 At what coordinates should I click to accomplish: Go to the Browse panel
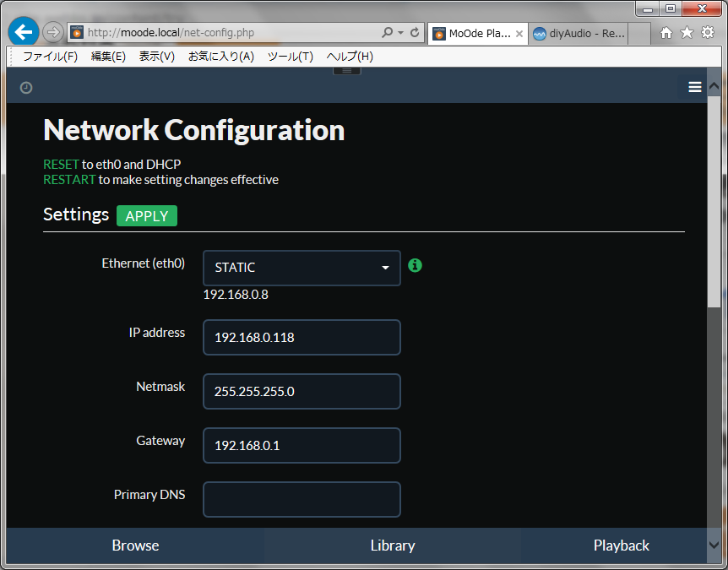click(x=135, y=546)
